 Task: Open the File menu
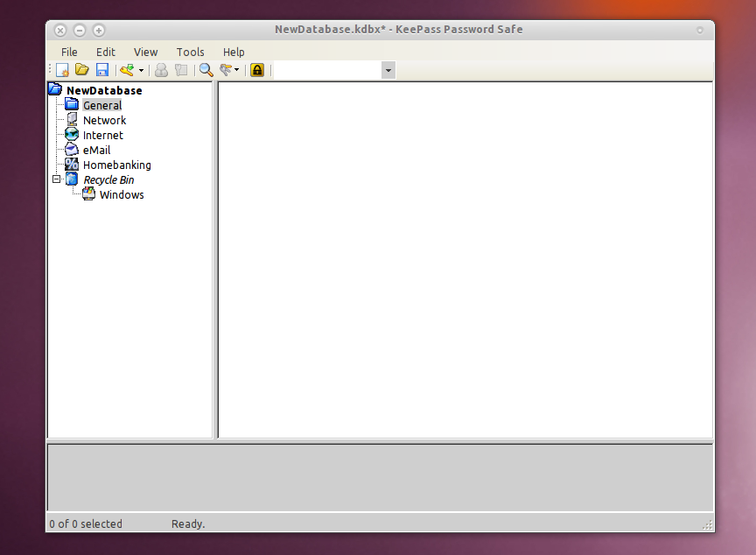point(69,52)
